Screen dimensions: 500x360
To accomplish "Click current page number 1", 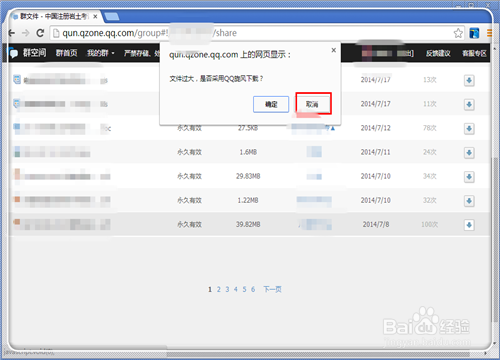I will 210,289.
